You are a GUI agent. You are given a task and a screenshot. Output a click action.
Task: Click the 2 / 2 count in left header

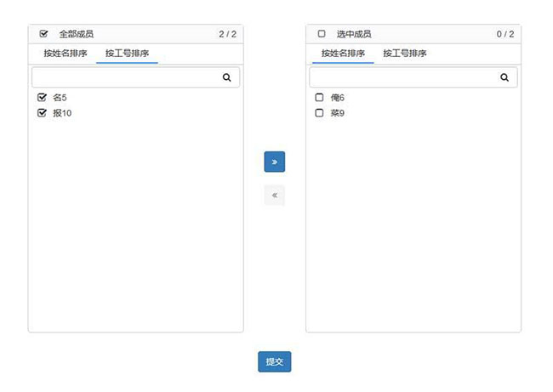coord(227,34)
